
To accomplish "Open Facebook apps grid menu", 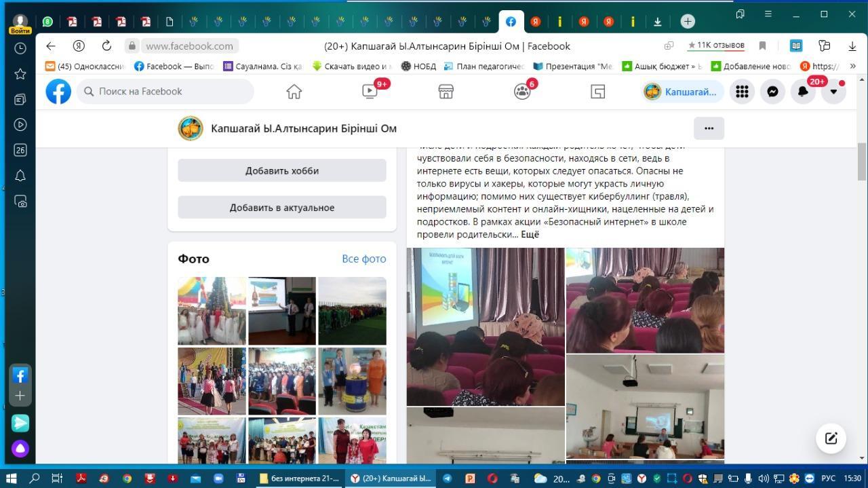I will (x=742, y=92).
